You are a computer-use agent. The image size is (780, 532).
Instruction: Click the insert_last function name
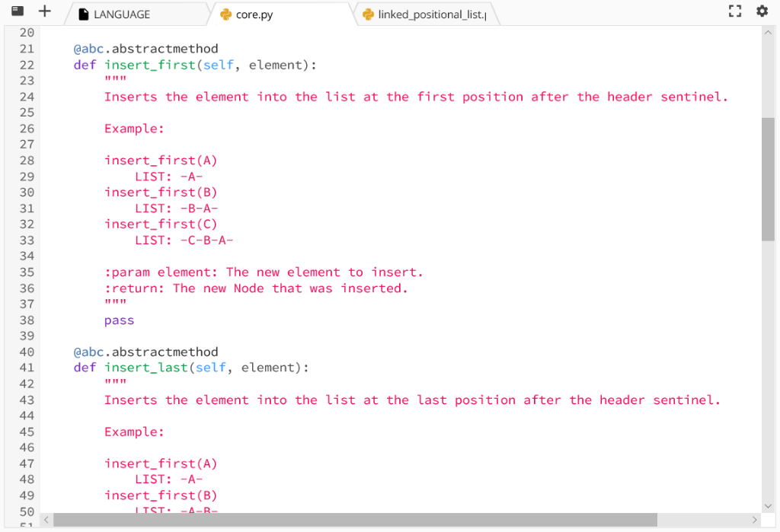146,368
